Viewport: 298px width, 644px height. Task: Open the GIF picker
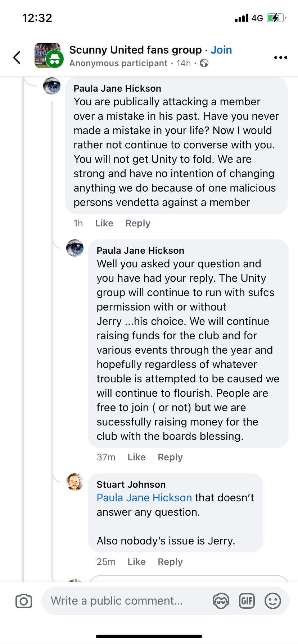247,601
